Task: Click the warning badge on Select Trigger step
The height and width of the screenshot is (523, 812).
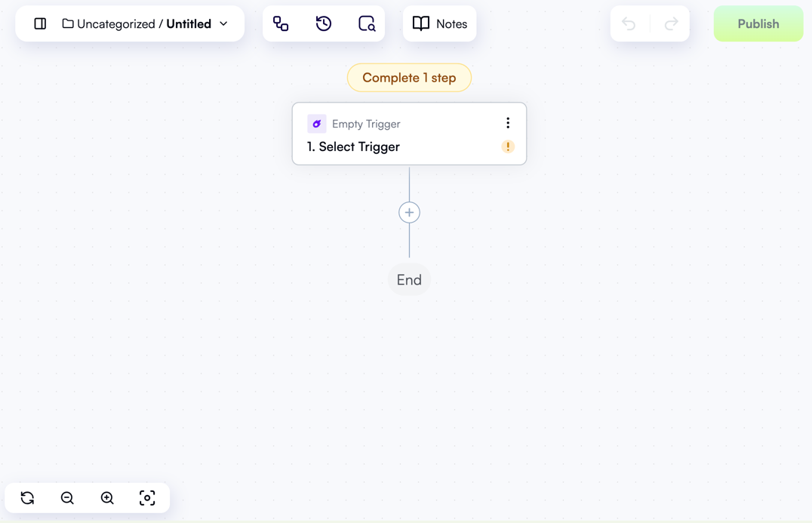Action: pos(508,146)
